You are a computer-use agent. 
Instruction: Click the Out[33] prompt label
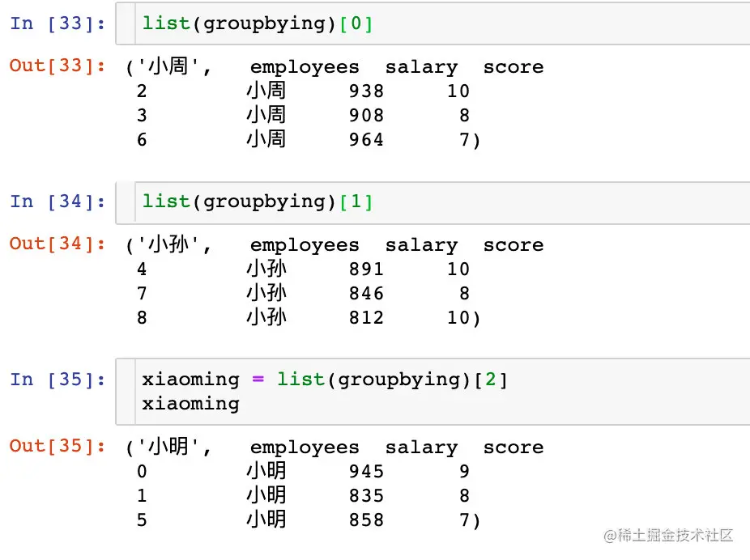(x=58, y=66)
